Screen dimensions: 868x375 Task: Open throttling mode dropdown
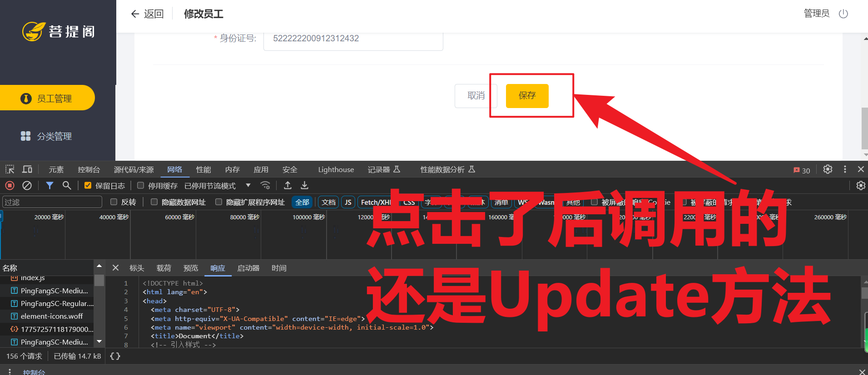(x=218, y=186)
